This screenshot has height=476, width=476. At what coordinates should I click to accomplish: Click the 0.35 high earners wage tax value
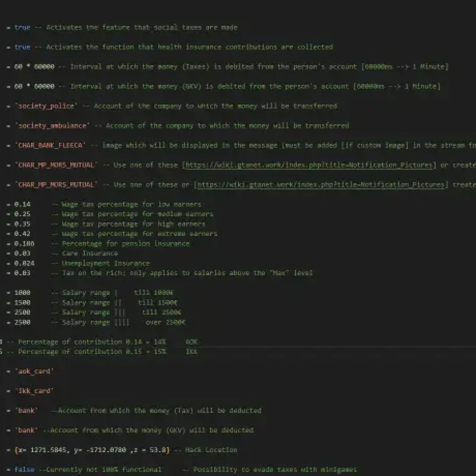(x=22, y=224)
